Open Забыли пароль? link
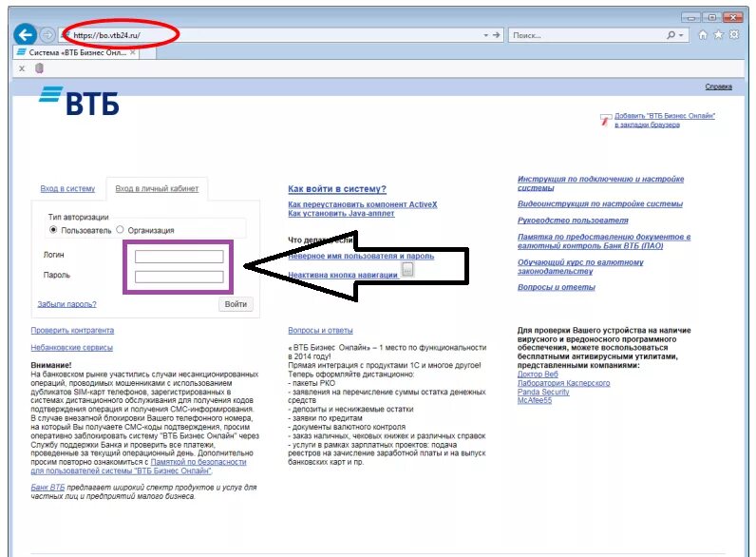 (67, 304)
